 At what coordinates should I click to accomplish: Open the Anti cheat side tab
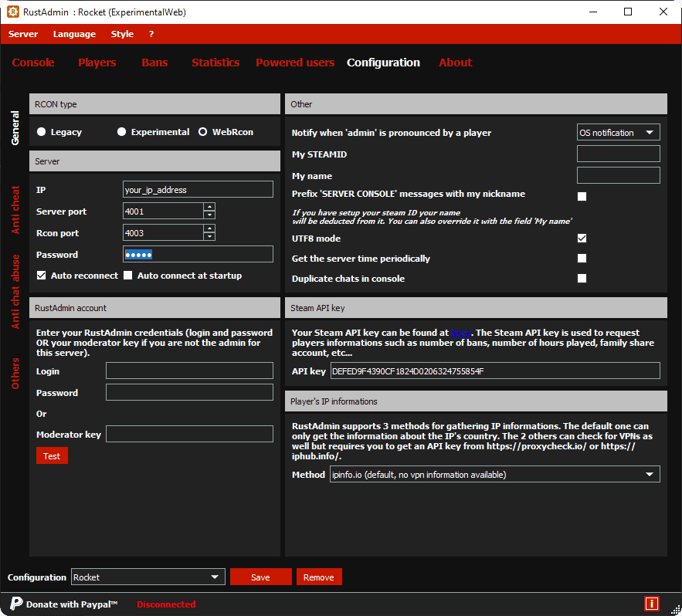tap(15, 209)
